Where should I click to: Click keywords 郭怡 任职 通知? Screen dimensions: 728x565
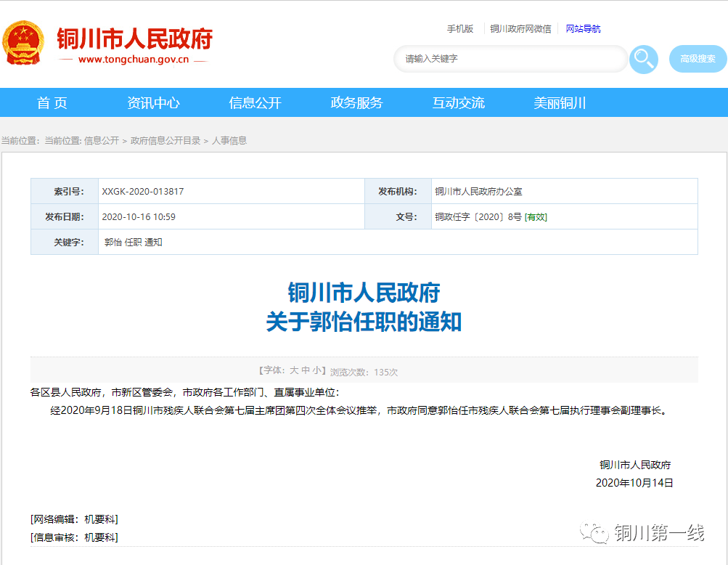coord(134,242)
